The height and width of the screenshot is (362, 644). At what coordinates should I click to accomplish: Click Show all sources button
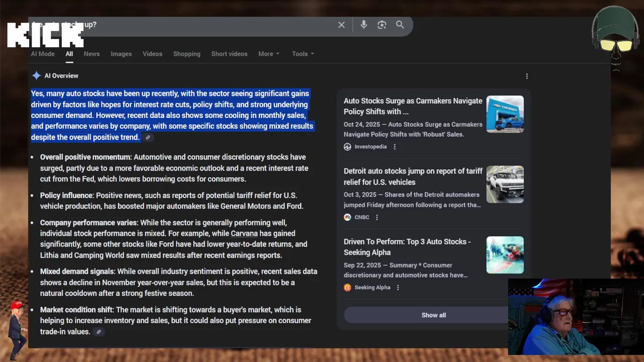point(434,315)
